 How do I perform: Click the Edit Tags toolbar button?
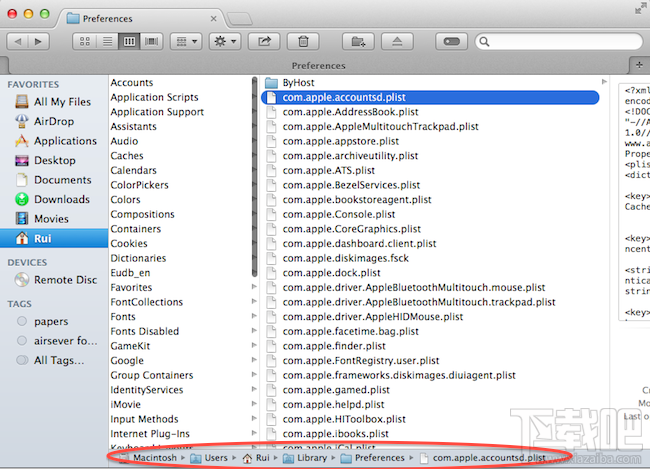451,41
